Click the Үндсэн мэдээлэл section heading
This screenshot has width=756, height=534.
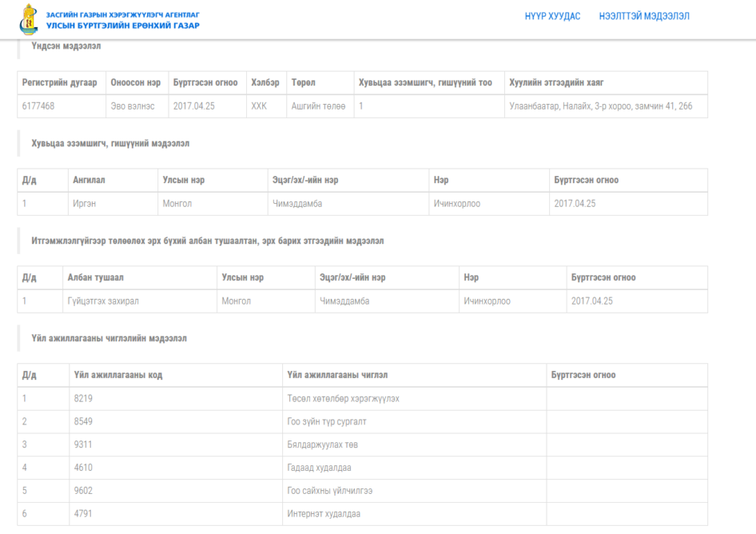point(66,46)
